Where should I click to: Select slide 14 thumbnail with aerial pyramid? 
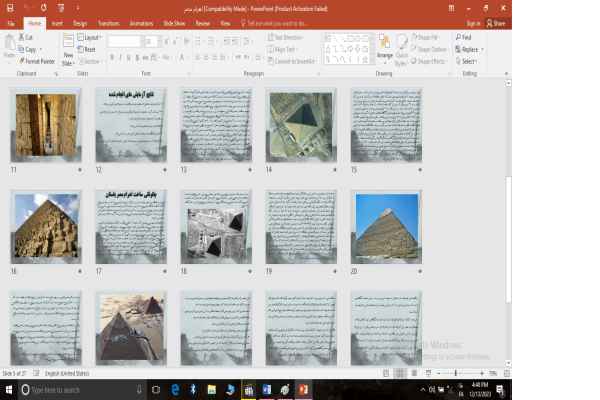301,125
